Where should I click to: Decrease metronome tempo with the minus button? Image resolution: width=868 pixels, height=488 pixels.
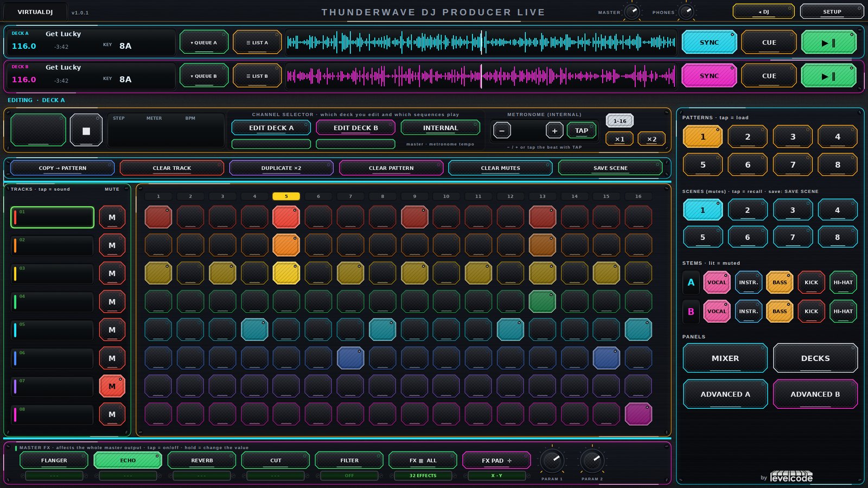502,131
